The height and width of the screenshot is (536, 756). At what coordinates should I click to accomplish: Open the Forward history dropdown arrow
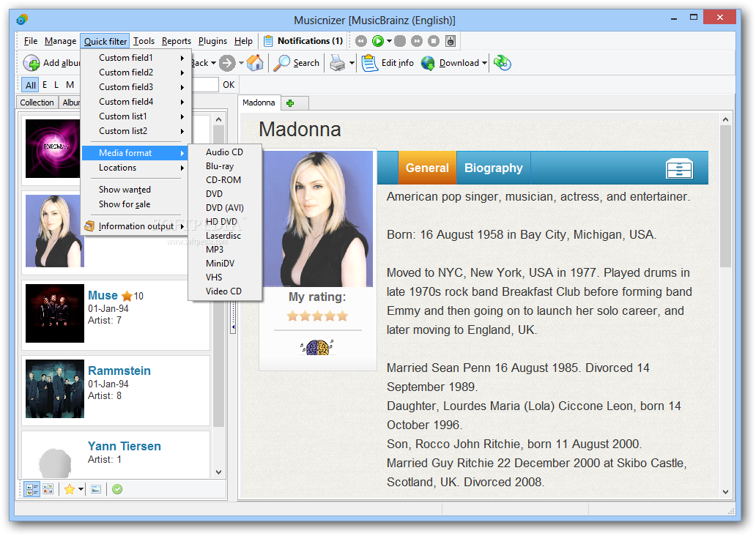241,63
